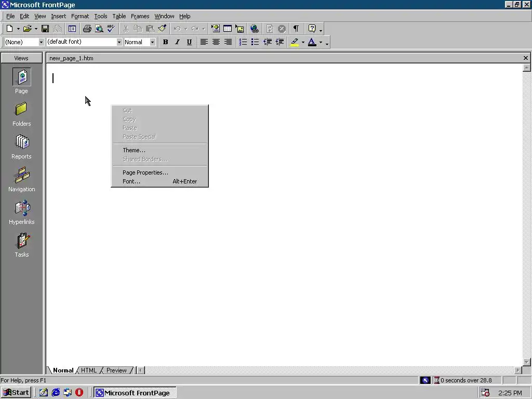
Task: Open the Font Color dropdown arrow
Action: pyautogui.click(x=321, y=42)
